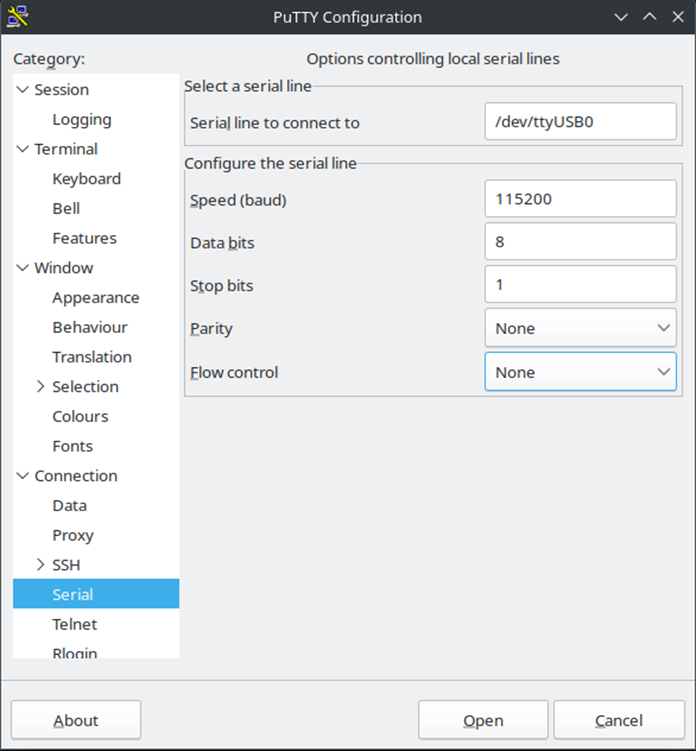Image resolution: width=696 pixels, height=751 pixels.
Task: Open the Flow control dropdown
Action: pos(581,372)
